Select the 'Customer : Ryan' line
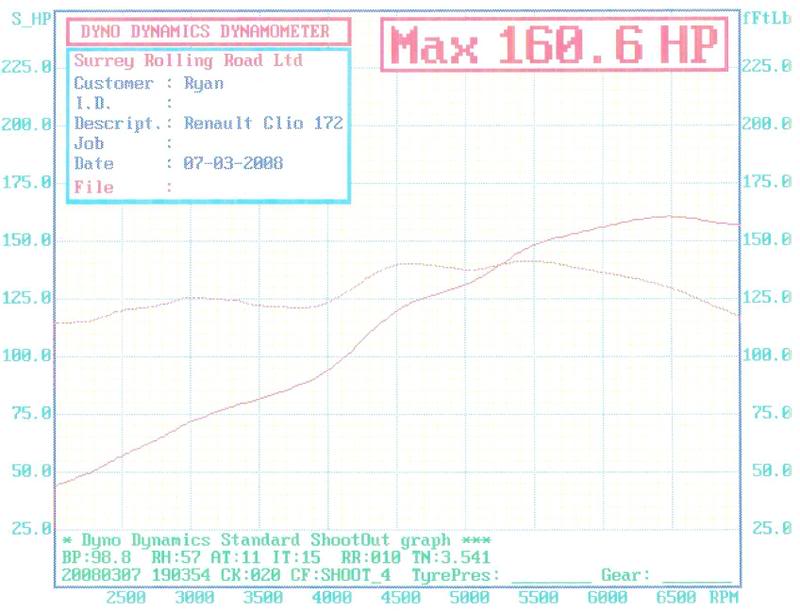The height and width of the screenshot is (611, 800). click(x=148, y=83)
